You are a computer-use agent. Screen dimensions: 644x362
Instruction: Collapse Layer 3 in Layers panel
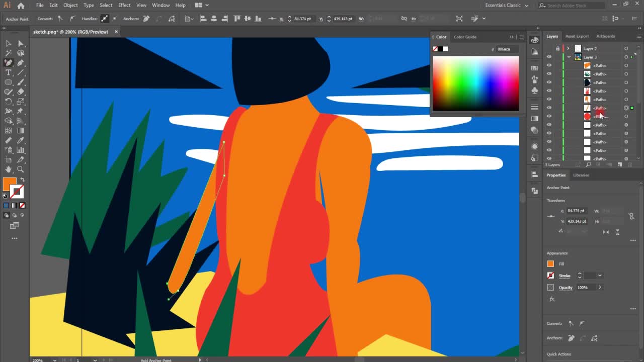tap(569, 57)
